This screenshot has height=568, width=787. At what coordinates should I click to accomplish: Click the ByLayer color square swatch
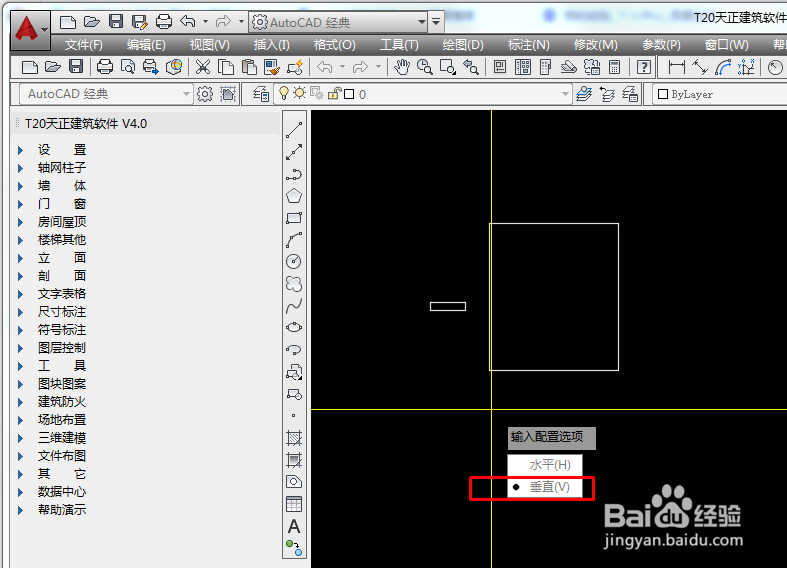coord(663,94)
